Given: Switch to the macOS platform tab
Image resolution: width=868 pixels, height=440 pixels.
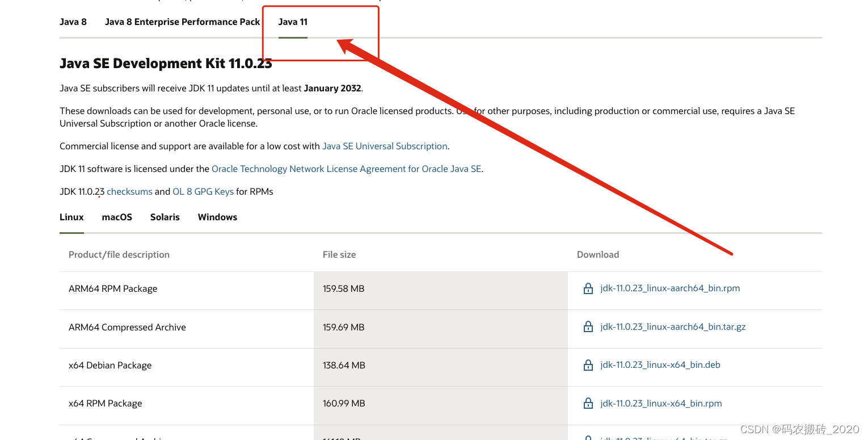Looking at the screenshot, I should [x=117, y=217].
